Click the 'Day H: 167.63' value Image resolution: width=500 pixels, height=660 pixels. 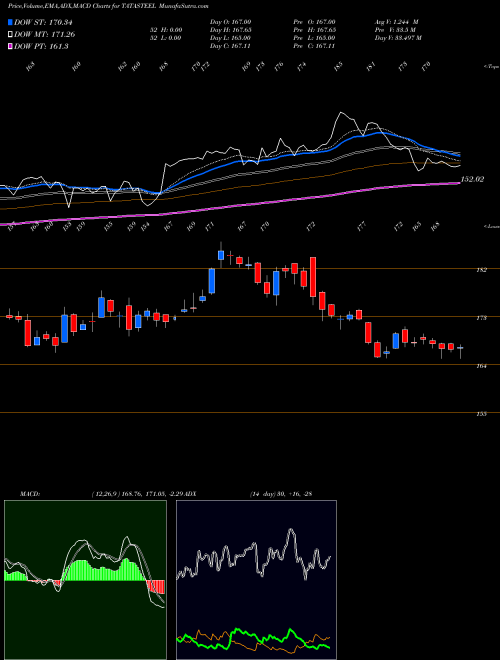click(230, 30)
